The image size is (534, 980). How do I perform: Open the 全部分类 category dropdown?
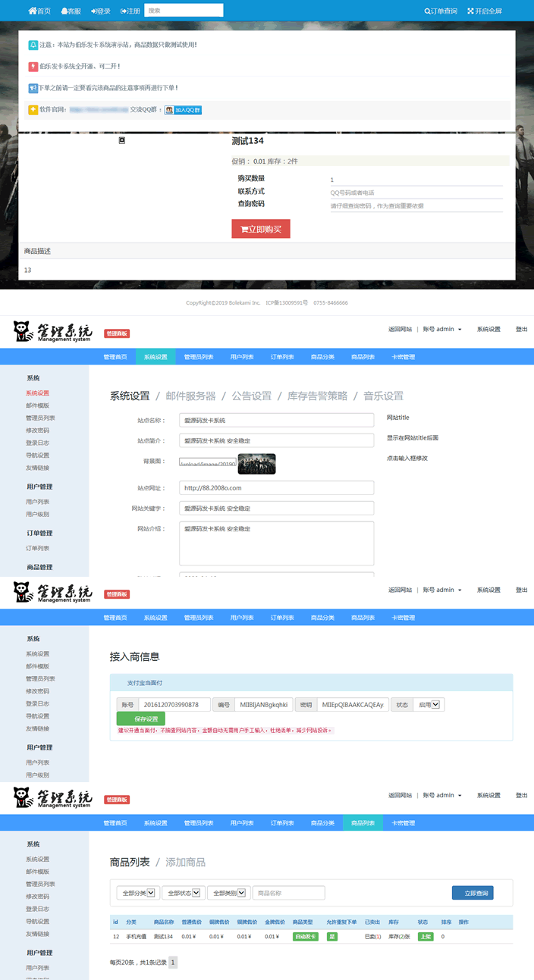click(139, 893)
